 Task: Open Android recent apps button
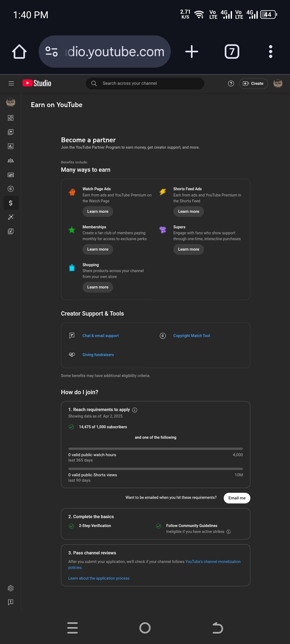point(73,628)
